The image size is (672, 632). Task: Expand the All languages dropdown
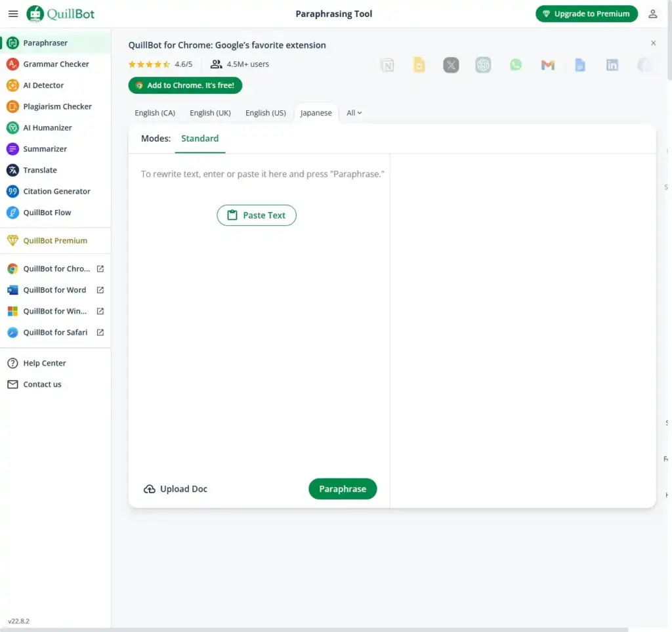click(354, 113)
